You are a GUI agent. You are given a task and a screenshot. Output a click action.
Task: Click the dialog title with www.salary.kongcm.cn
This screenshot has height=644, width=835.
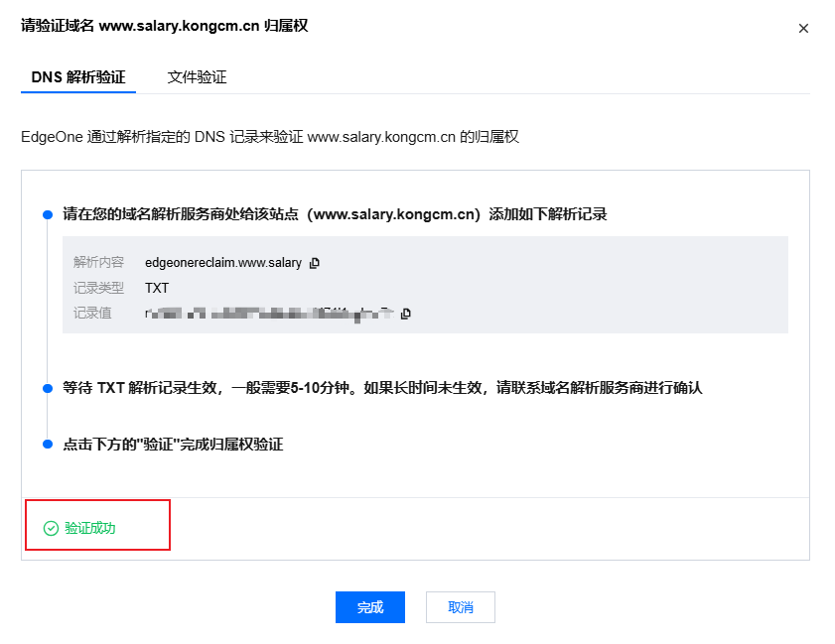(x=164, y=26)
